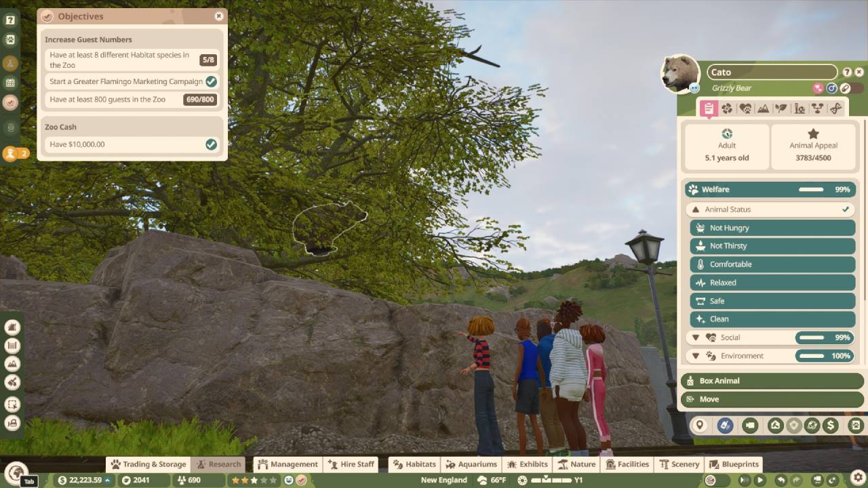Click the weather cloud icon by 66°F

click(482, 481)
